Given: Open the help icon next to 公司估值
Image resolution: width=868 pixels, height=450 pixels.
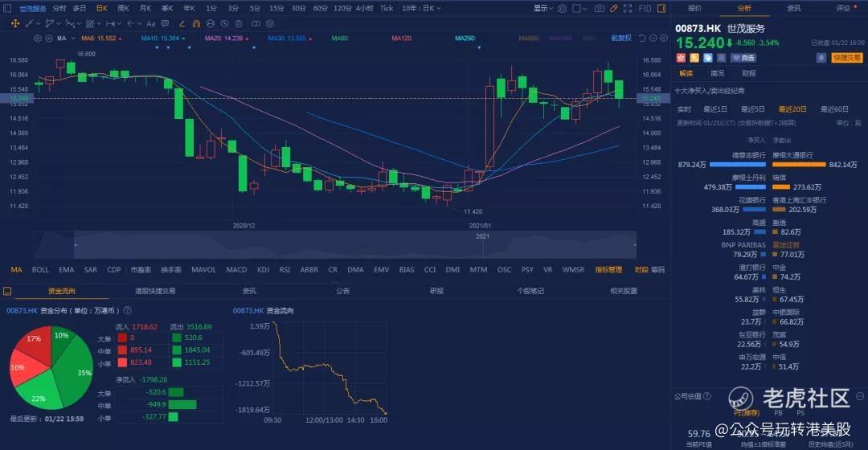Looking at the screenshot, I should coord(707,396).
